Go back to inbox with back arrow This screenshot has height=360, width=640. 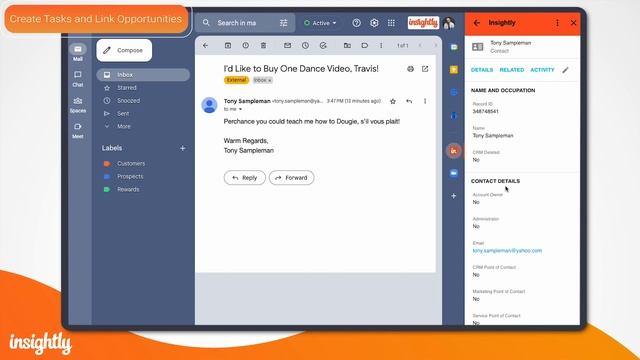pyautogui.click(x=205, y=45)
